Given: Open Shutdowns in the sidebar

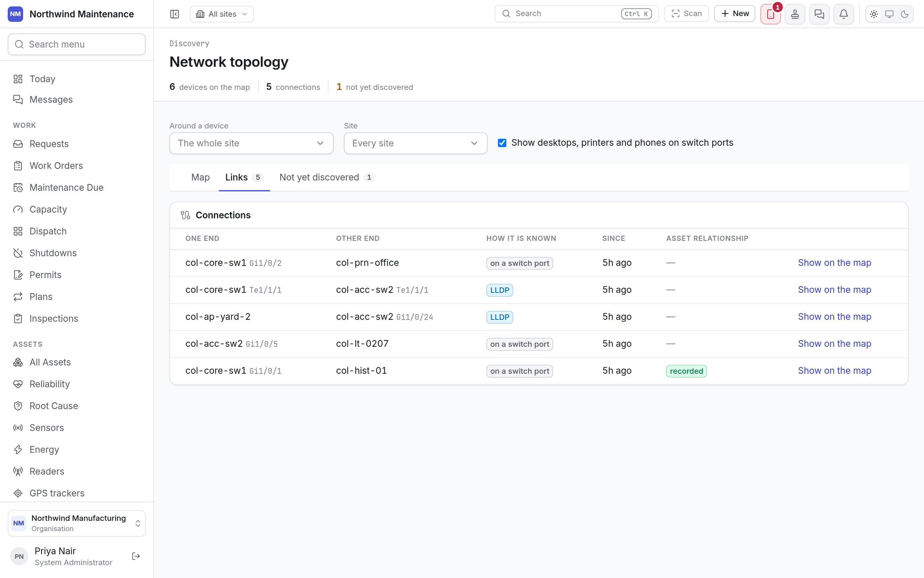Looking at the screenshot, I should point(77,253).
